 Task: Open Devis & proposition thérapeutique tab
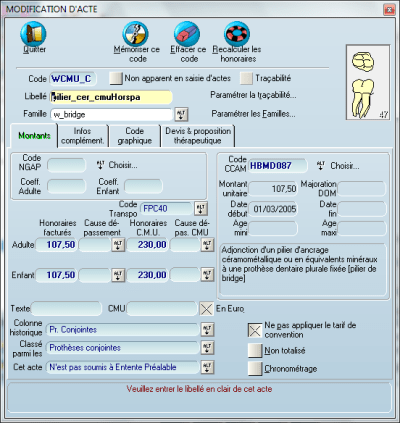point(198,136)
